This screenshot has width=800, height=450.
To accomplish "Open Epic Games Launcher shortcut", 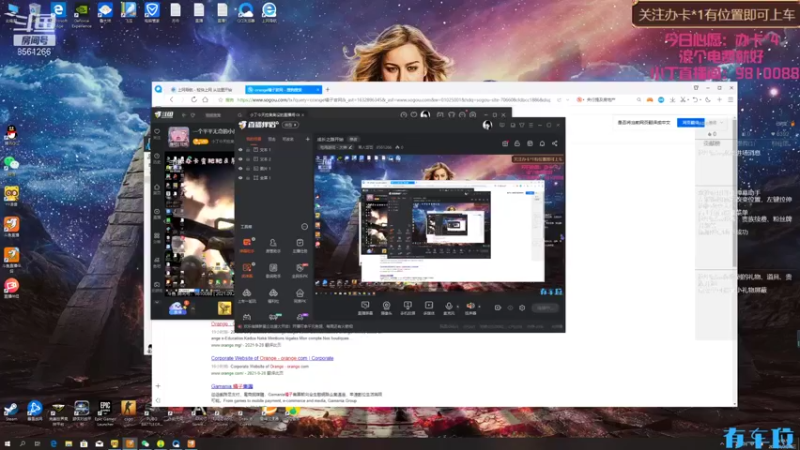I will 105,412.
